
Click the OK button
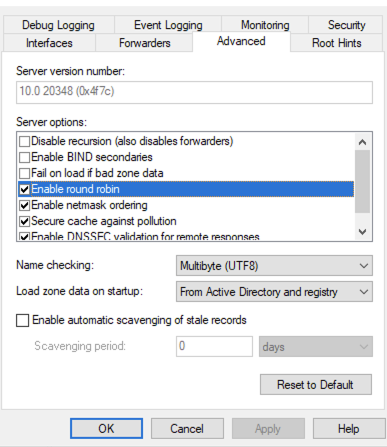pyautogui.click(x=106, y=429)
